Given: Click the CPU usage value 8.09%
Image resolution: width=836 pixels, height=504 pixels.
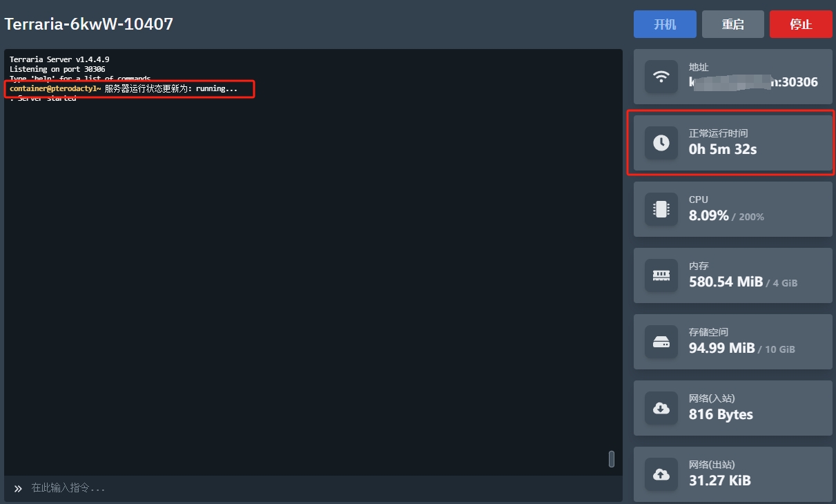Looking at the screenshot, I should pos(709,215).
